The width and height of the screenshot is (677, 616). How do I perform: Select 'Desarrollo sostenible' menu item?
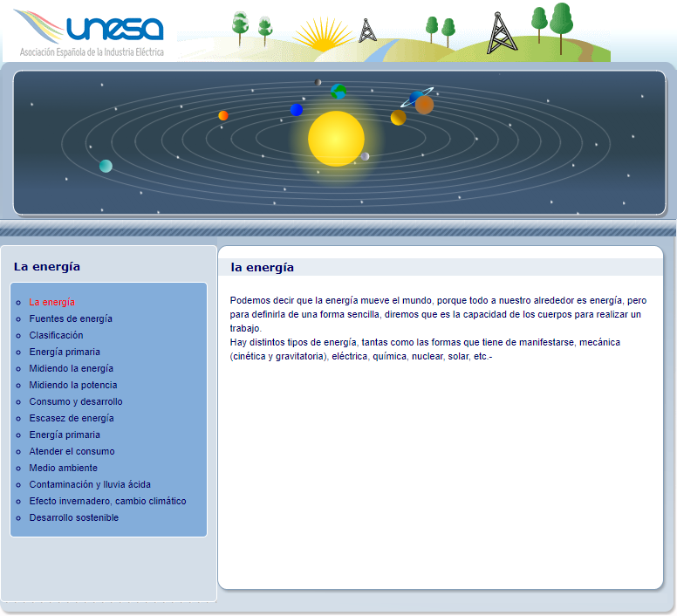(73, 517)
